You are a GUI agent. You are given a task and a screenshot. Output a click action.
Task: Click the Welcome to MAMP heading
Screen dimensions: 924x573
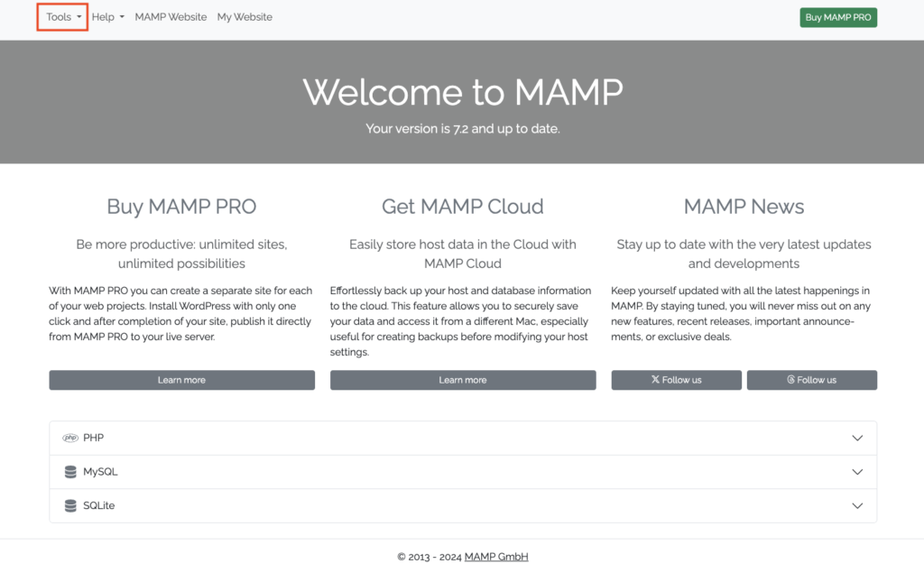pyautogui.click(x=463, y=92)
